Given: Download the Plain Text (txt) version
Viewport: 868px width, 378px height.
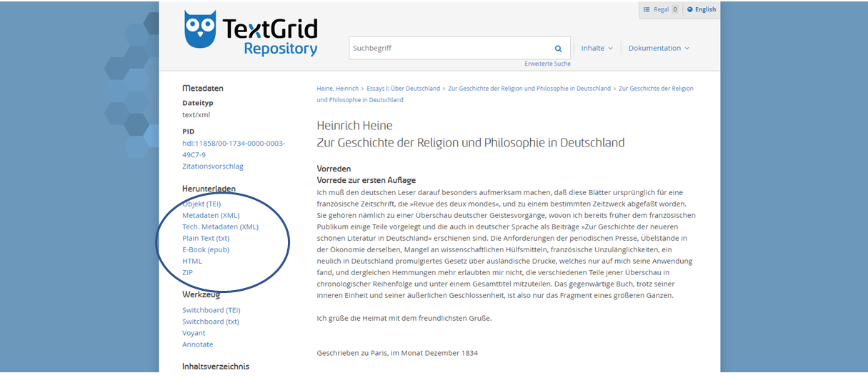Looking at the screenshot, I should 206,239.
